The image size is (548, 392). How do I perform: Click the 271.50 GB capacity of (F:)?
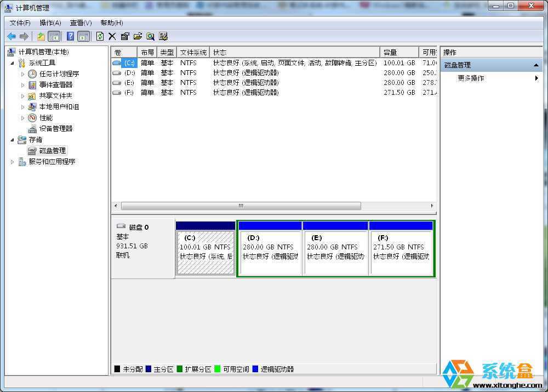point(399,92)
